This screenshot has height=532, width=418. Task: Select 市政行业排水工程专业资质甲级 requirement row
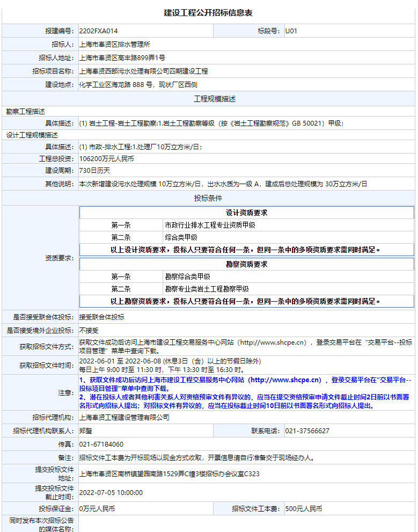point(210,225)
